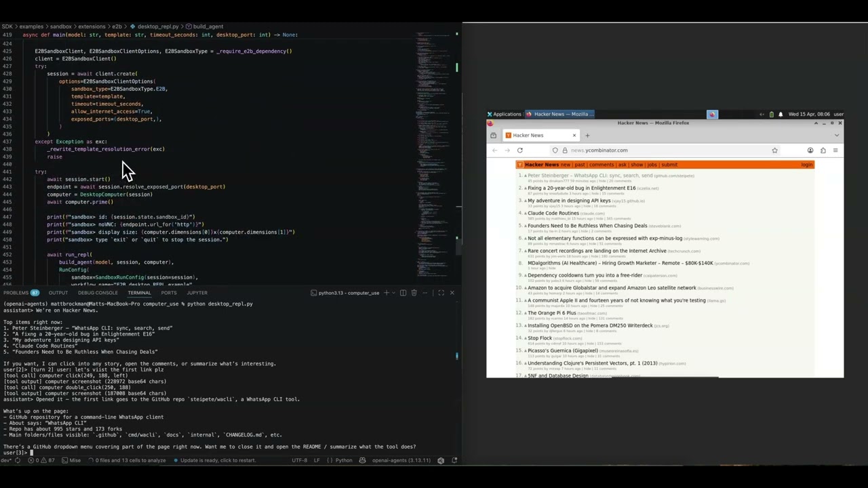Close the Hacker News Firefox tab
Screen dimensions: 868x488
574,136
